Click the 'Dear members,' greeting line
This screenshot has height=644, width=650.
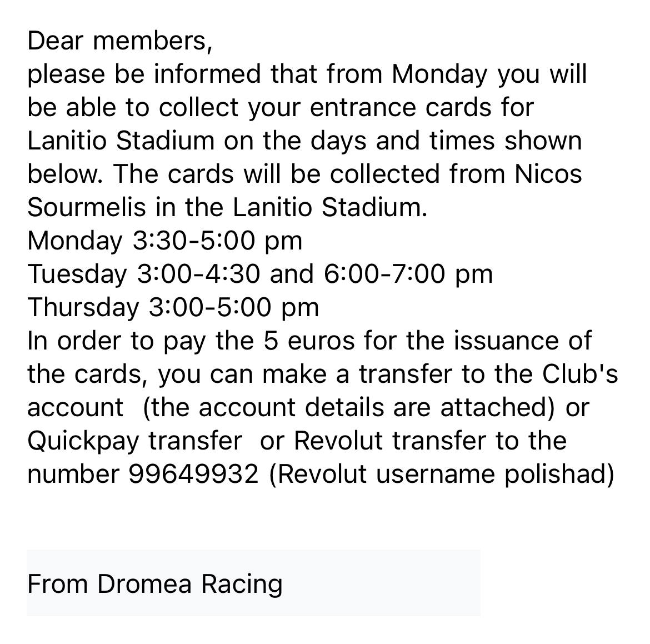(119, 41)
